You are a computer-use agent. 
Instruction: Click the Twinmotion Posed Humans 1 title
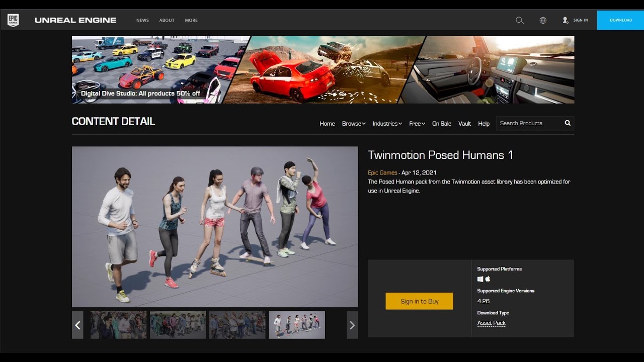(x=441, y=155)
